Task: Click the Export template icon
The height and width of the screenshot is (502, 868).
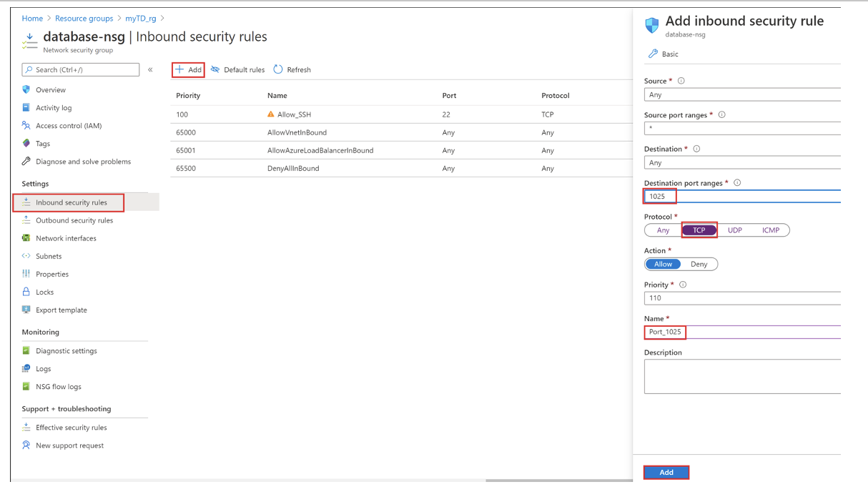Action: pyautogui.click(x=26, y=310)
